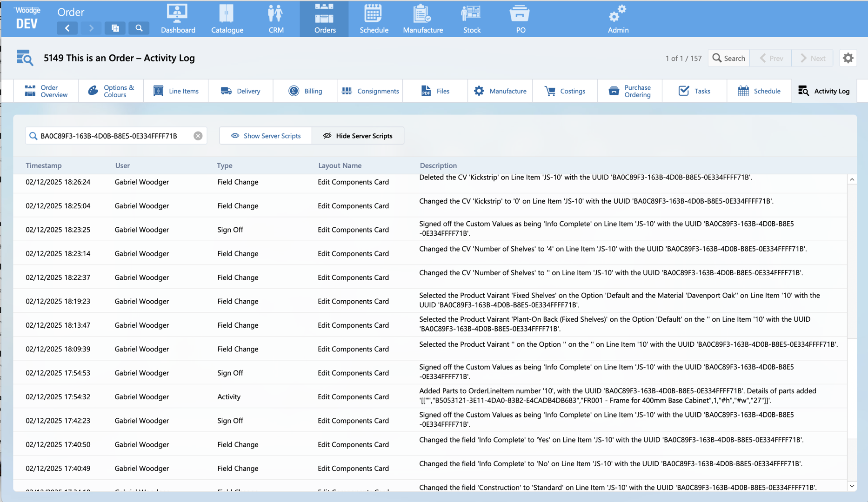Open settings gear at top right
The image size is (868, 502).
click(848, 58)
